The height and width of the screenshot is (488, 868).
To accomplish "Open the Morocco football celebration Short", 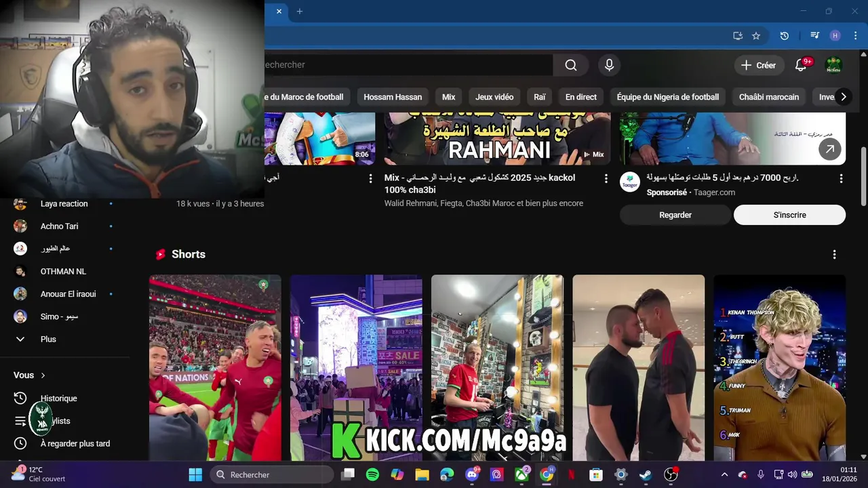I will point(215,367).
